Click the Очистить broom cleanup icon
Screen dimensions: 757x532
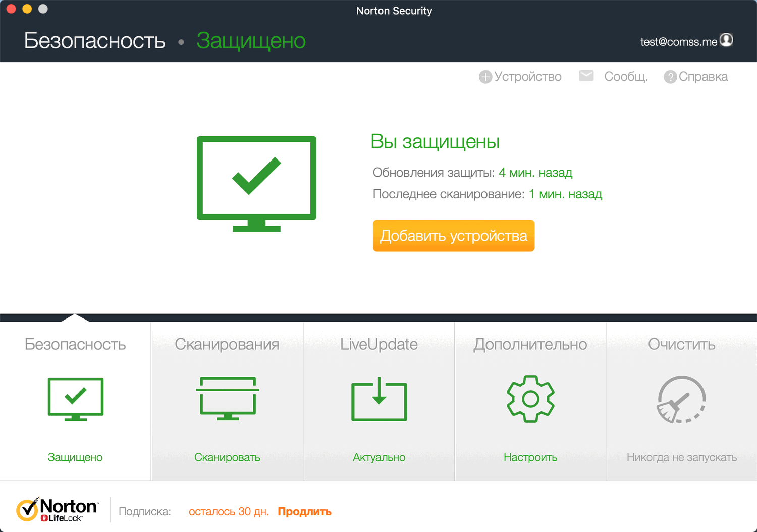tap(681, 399)
